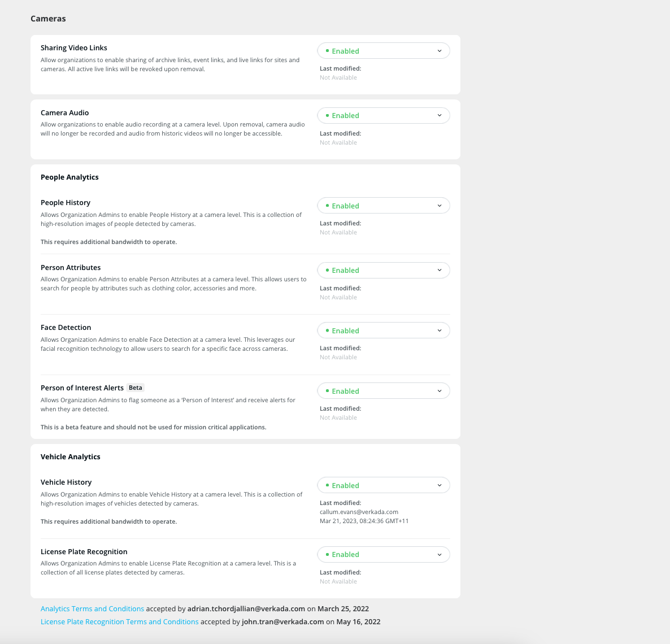Open the Person Attributes Enabled dropdown
This screenshot has width=670, height=644.
click(x=383, y=270)
